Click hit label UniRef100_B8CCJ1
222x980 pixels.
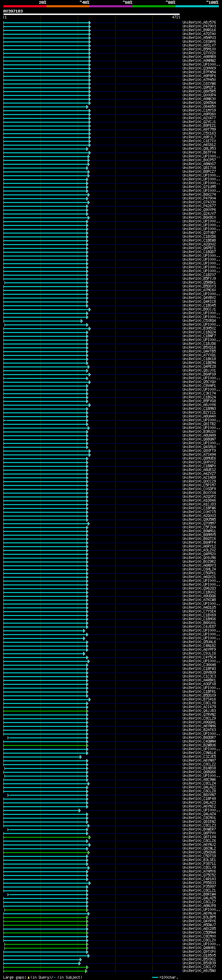pos(199,309)
